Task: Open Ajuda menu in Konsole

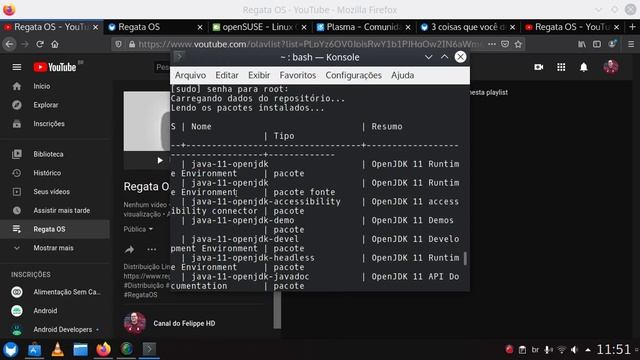Action: click(x=402, y=75)
